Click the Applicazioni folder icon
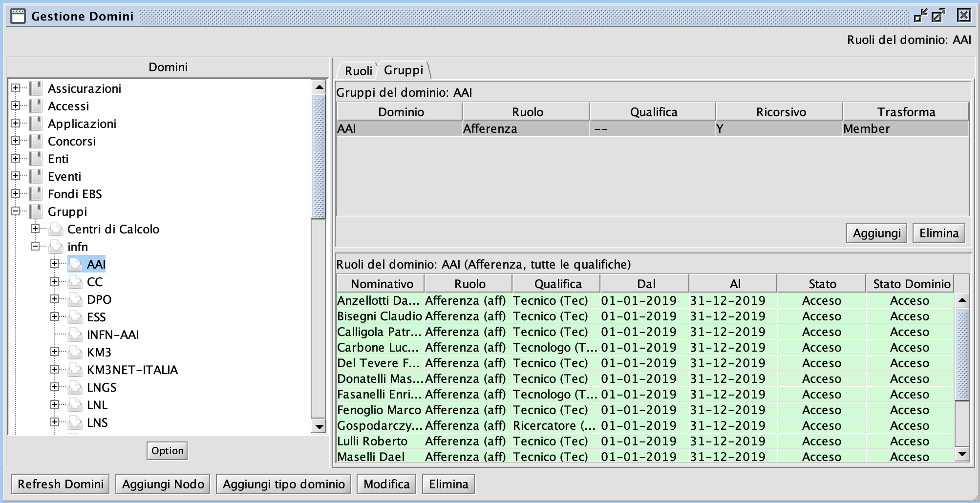The height and width of the screenshot is (503, 980). coord(36,124)
